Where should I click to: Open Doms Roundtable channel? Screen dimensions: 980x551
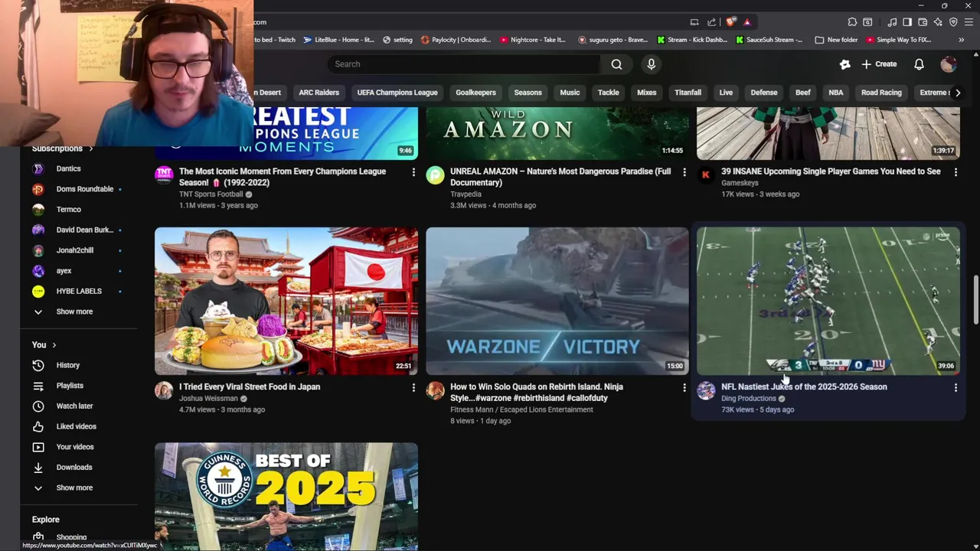click(84, 189)
